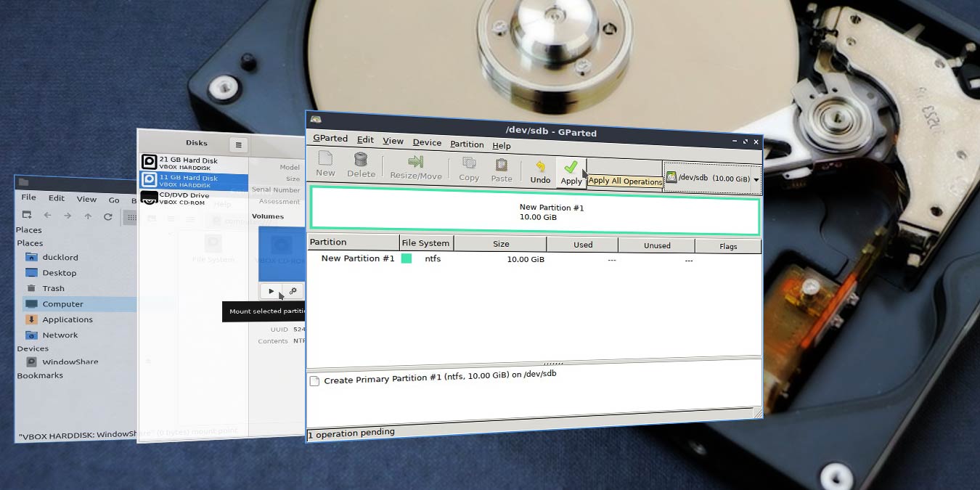
Task: Select the 11 GB Hard Disk in Disks
Action: click(x=189, y=181)
